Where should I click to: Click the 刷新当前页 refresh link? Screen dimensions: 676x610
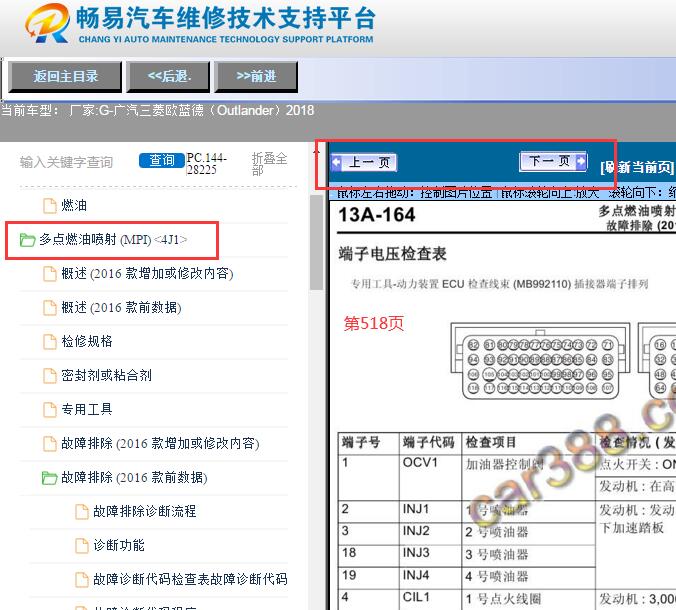[637, 167]
